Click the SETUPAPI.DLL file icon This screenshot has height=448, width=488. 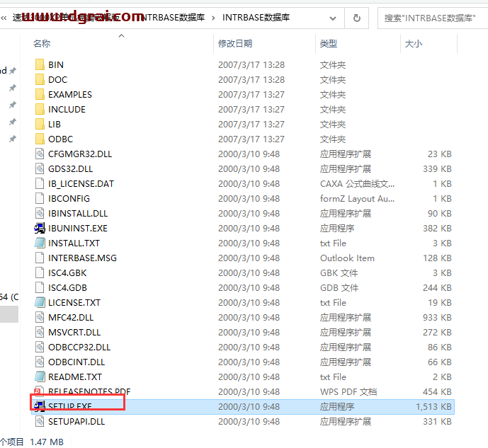(40, 422)
